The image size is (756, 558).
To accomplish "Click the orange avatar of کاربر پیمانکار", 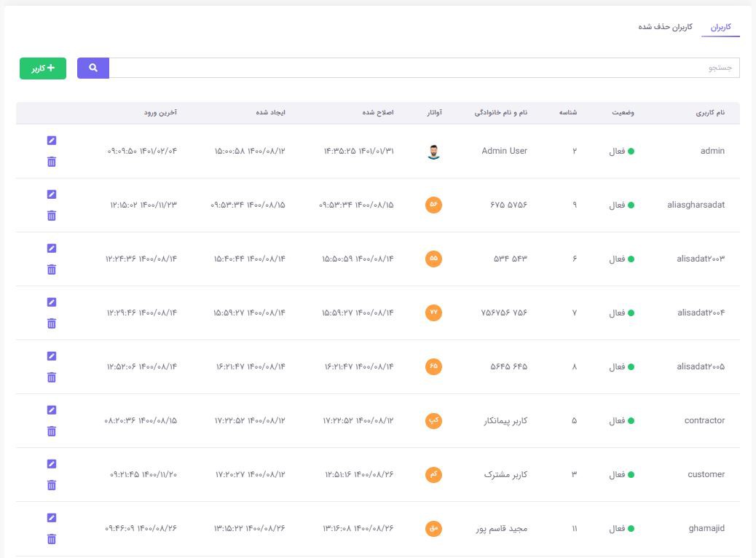I will [433, 421].
